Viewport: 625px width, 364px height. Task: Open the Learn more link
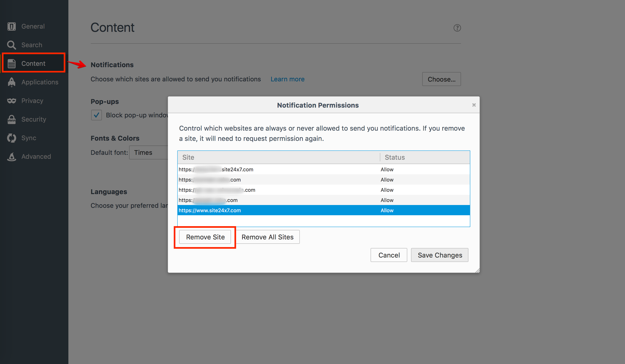tap(287, 79)
